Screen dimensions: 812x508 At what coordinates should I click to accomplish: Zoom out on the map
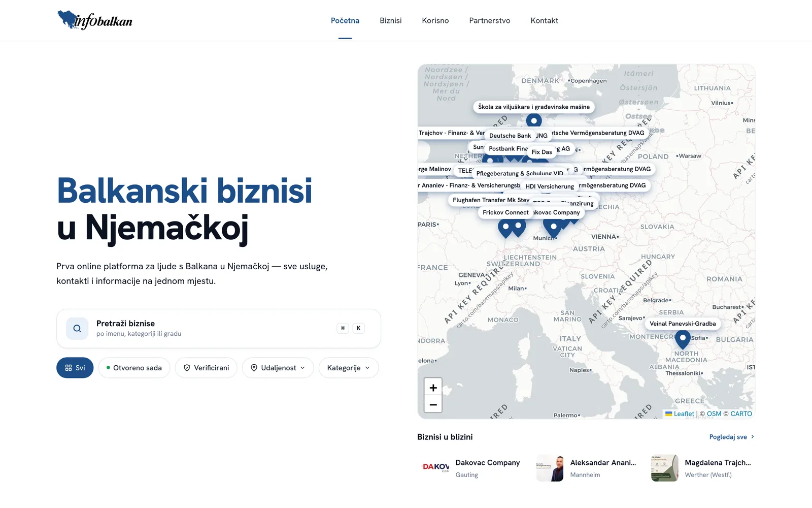(433, 404)
